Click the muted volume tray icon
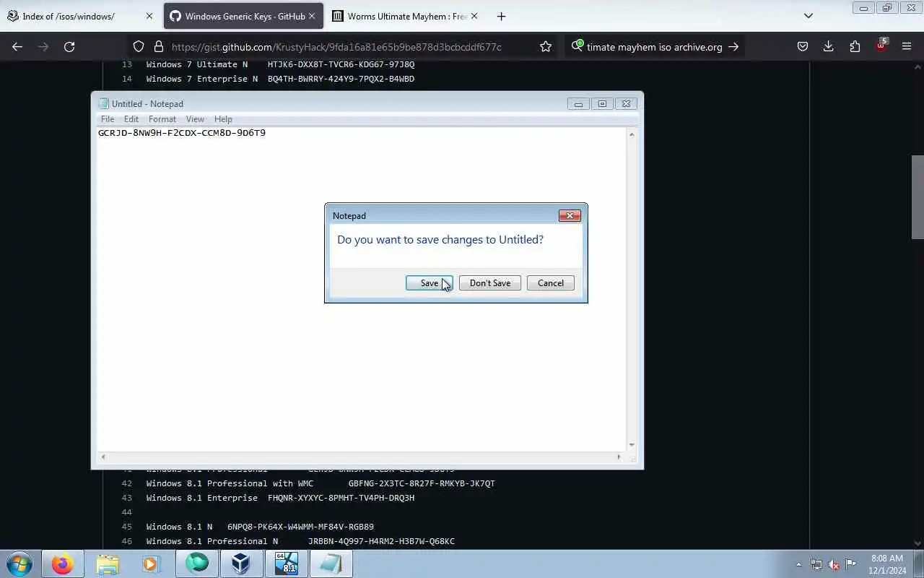The width and height of the screenshot is (924, 578). coord(834,564)
